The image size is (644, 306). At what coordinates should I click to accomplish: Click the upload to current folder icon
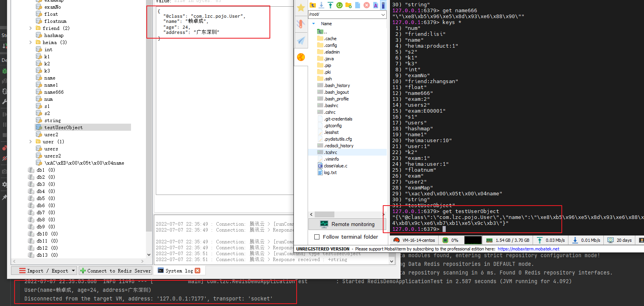330,5
